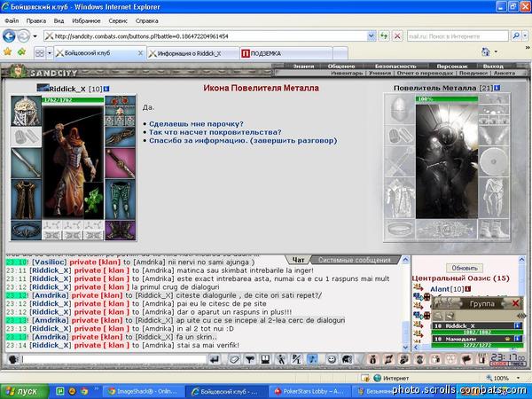Click the P/L chat toolbar icon
The image size is (532, 399).
296,359
